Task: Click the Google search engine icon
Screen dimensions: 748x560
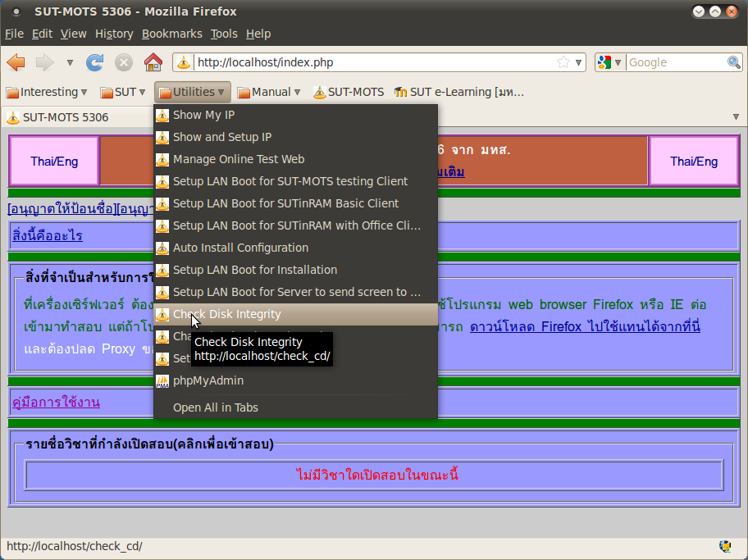Action: [x=604, y=62]
